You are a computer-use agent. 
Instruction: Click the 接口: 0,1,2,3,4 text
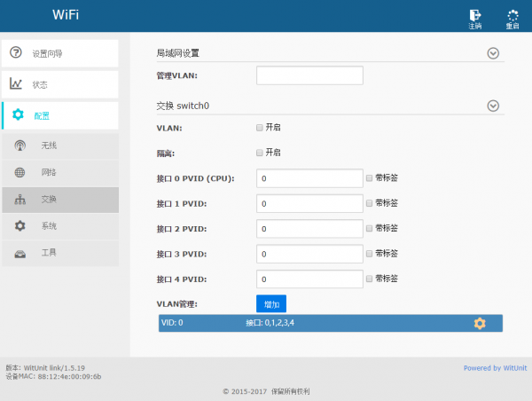click(270, 323)
